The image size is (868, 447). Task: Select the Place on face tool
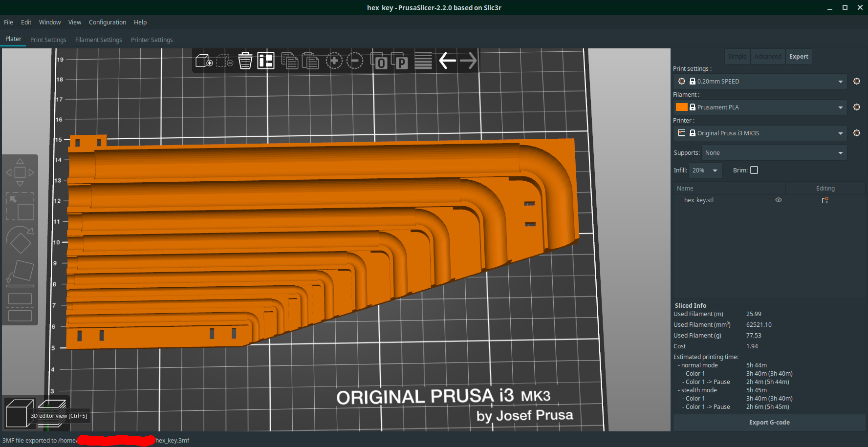[20, 273]
